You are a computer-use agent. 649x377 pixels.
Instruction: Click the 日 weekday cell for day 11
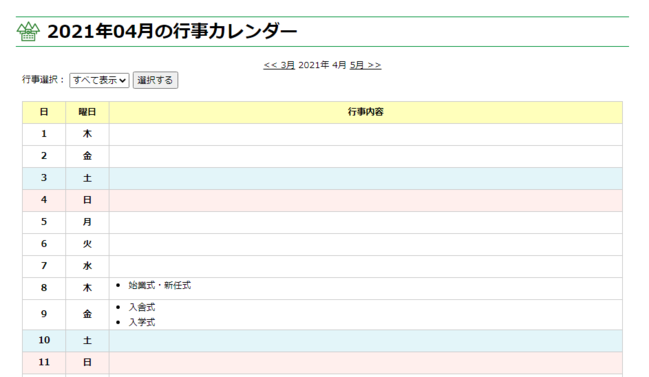[87, 362]
